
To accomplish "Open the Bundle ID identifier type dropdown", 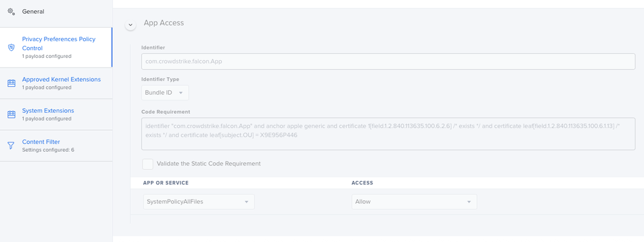I will (165, 93).
